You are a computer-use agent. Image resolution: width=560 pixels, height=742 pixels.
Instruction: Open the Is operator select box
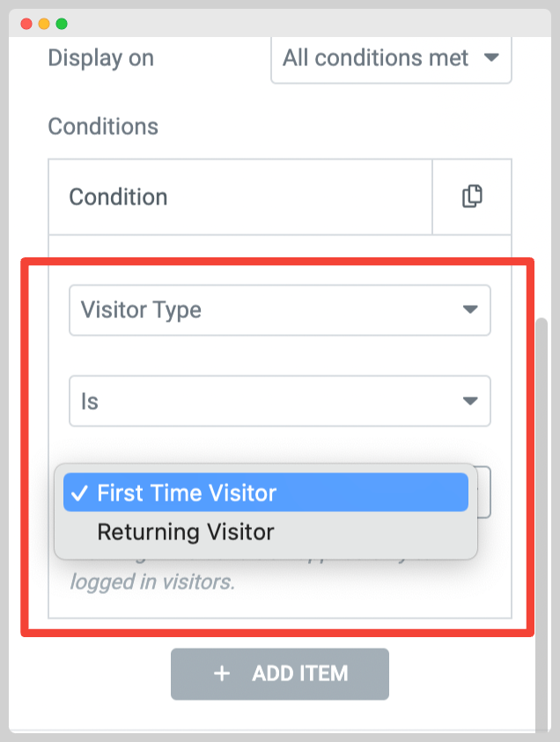click(280, 401)
